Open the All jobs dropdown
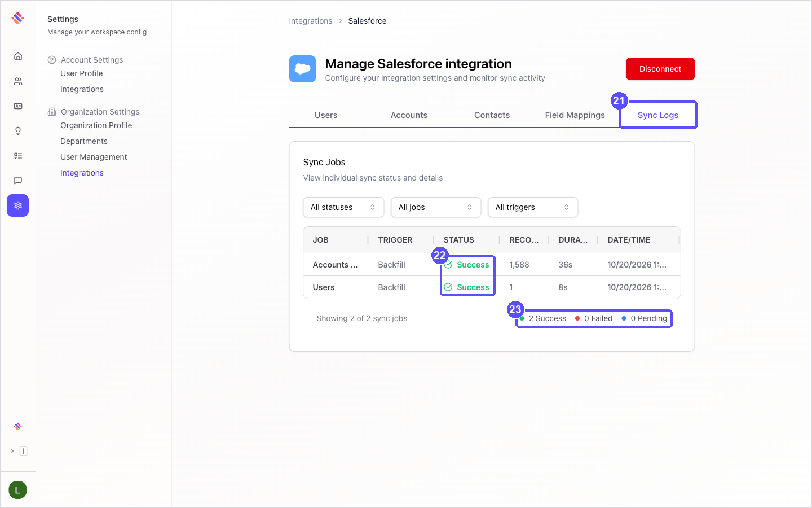Viewport: 812px width, 508px height. point(436,207)
